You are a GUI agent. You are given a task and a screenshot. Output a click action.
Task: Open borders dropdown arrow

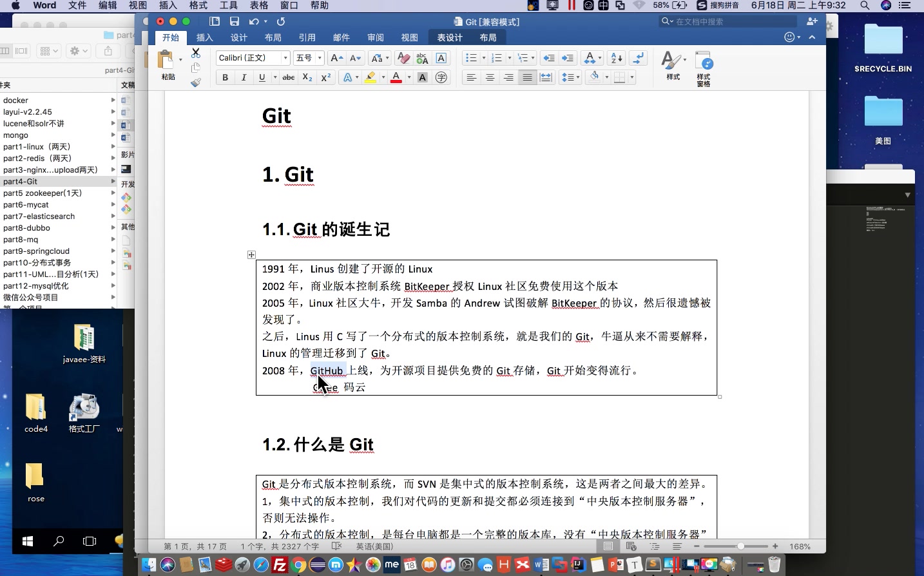pyautogui.click(x=631, y=77)
